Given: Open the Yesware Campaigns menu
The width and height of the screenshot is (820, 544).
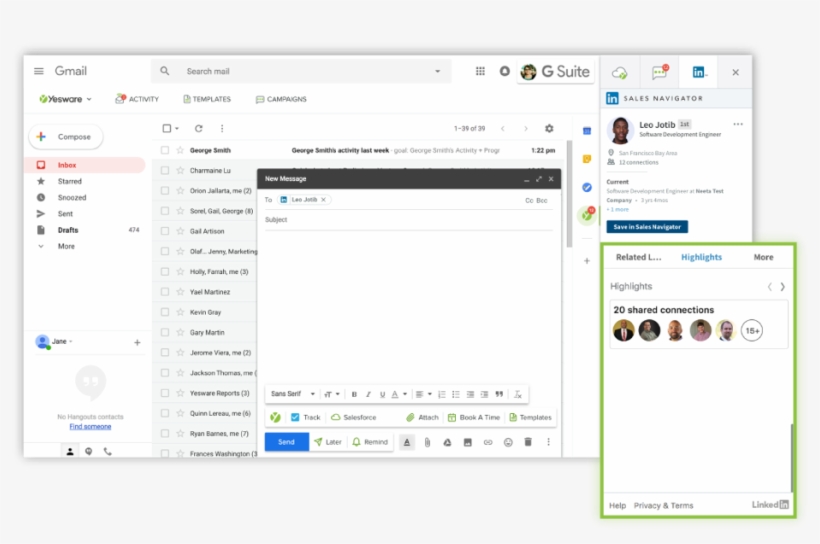Looking at the screenshot, I should point(281,99).
